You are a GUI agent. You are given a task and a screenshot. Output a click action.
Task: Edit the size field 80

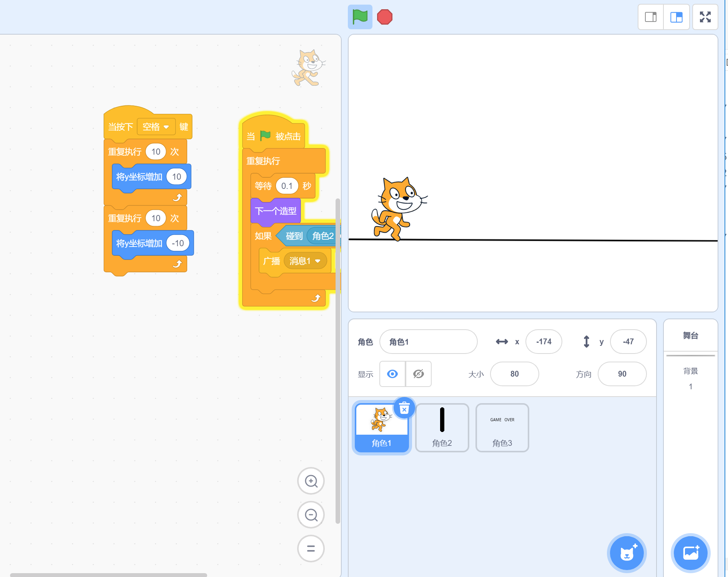(x=514, y=374)
